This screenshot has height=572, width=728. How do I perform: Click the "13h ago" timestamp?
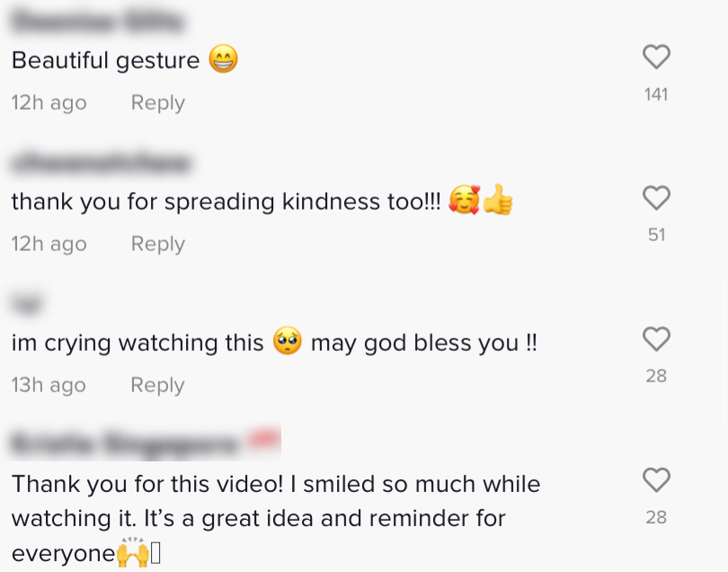tap(49, 385)
